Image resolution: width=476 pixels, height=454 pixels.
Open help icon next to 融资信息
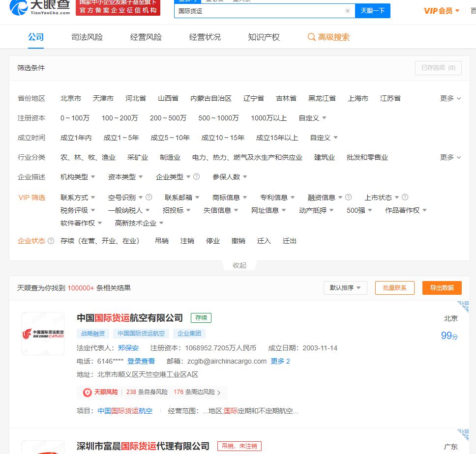[349, 198]
